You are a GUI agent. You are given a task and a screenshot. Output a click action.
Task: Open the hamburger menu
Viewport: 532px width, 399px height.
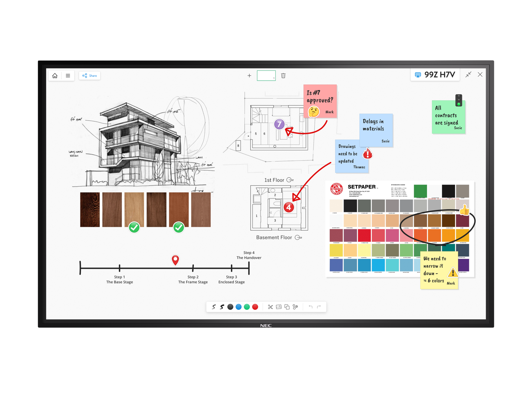[x=68, y=75]
